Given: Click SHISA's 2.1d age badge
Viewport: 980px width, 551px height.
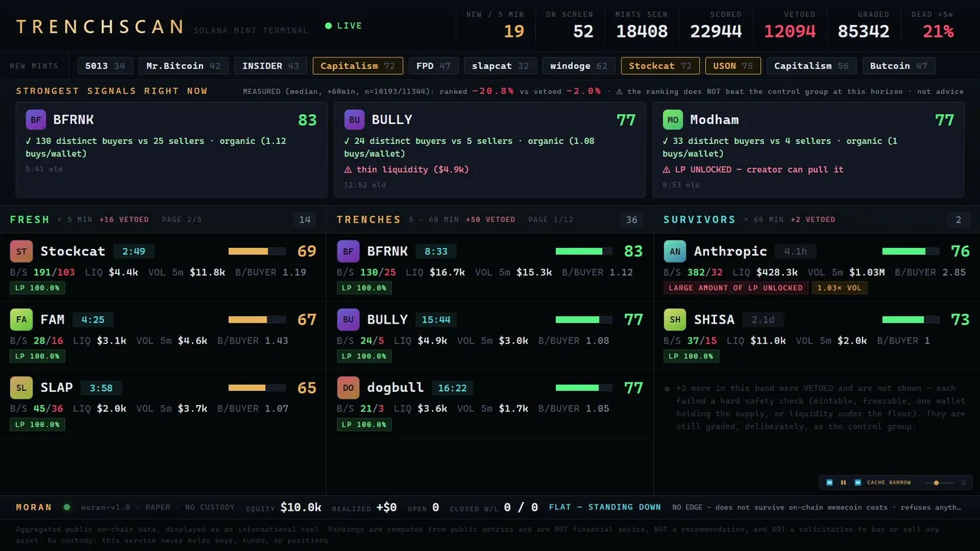Looking at the screenshot, I should pos(763,319).
